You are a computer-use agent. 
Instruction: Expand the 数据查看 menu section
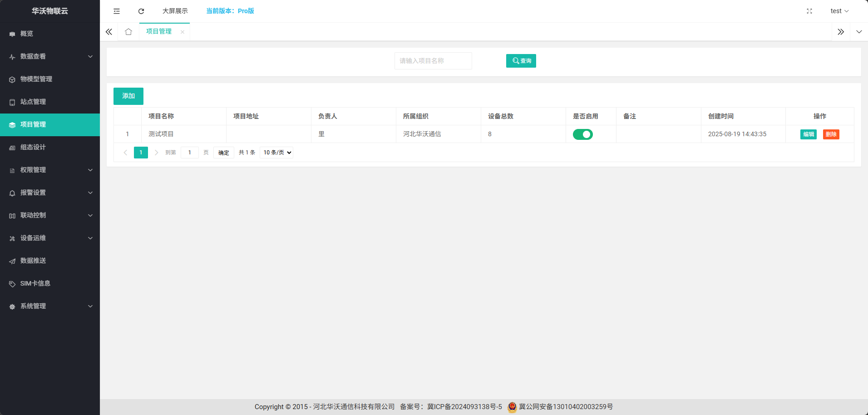pyautogui.click(x=34, y=56)
